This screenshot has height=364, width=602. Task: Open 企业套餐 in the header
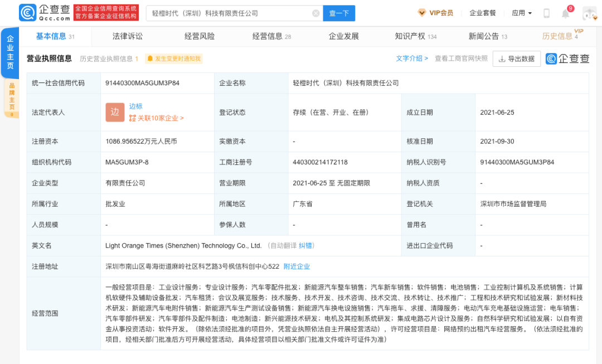(x=483, y=13)
